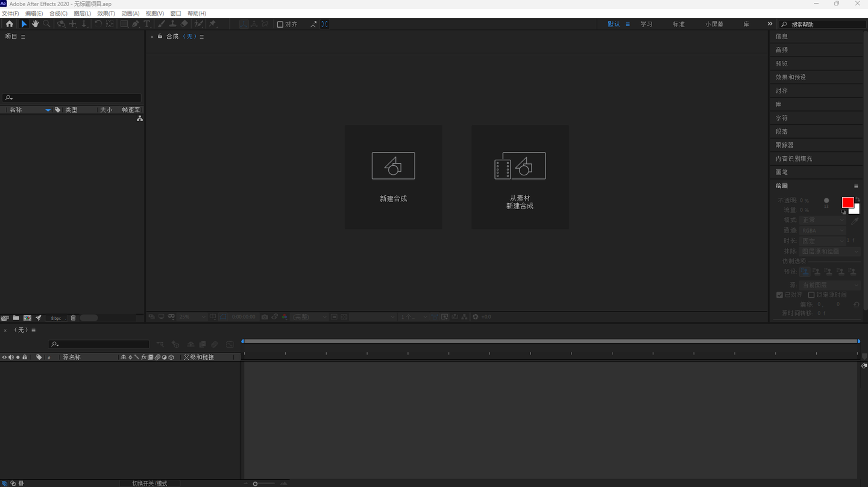Click the 搜索帮助 search field

point(823,24)
